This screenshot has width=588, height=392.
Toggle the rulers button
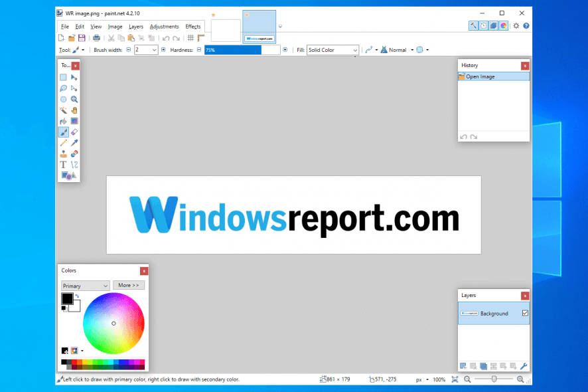click(x=201, y=38)
